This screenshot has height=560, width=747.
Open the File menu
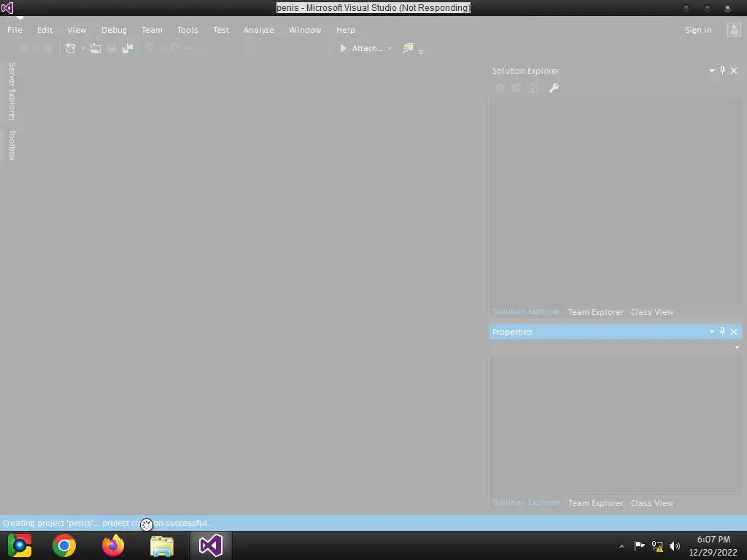point(15,29)
